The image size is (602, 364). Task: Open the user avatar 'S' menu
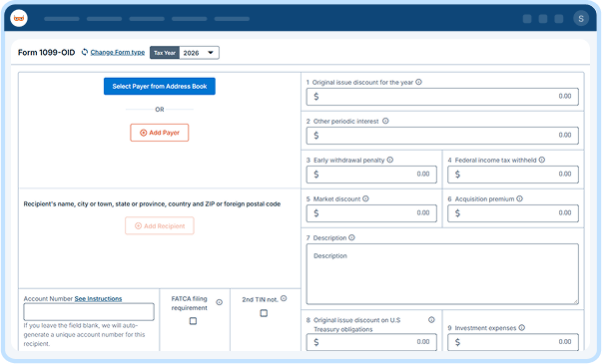tap(581, 18)
